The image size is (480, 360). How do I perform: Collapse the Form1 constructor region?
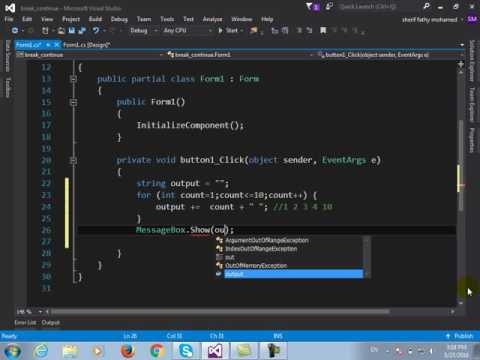pyautogui.click(x=74, y=102)
